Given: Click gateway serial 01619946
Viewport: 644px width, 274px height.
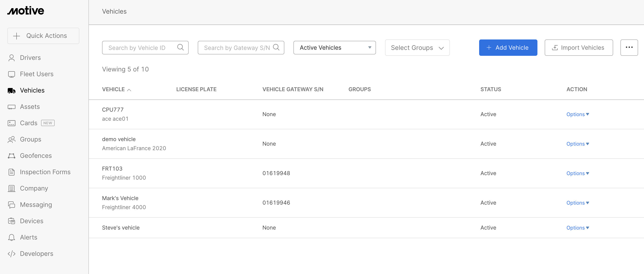Looking at the screenshot, I should (276, 203).
